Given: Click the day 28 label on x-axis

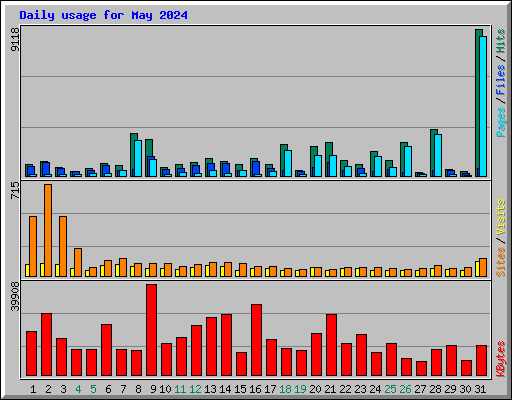Looking at the screenshot, I should (435, 389).
